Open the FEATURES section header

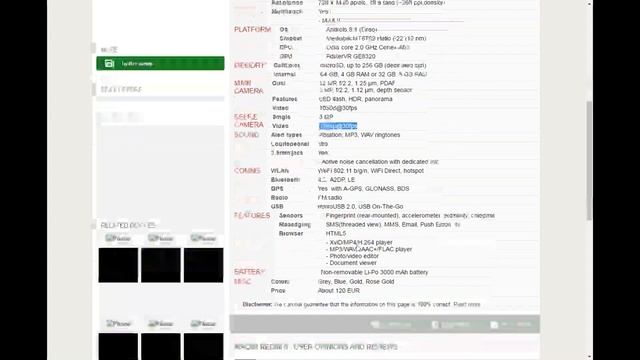pos(252,216)
